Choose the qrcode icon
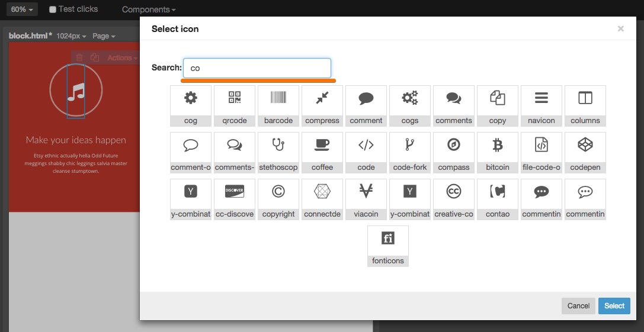Viewport: 644px width, 332px height. coord(235,106)
